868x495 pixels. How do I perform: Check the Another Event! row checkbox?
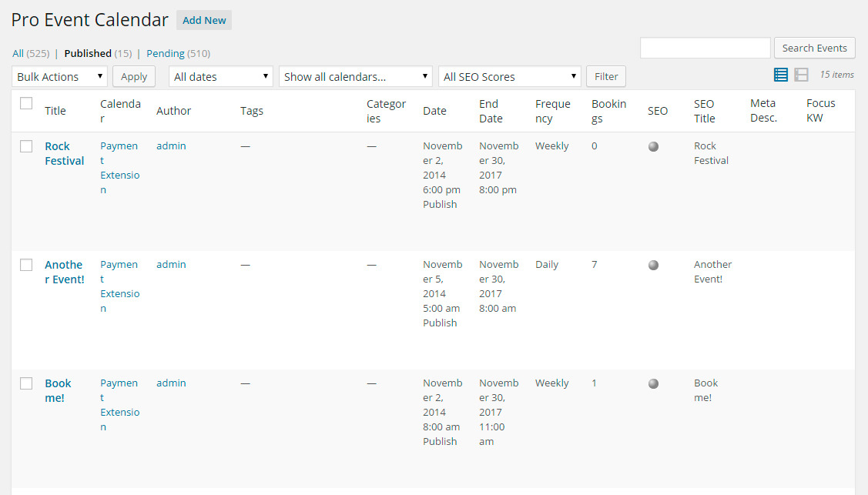tap(26, 264)
